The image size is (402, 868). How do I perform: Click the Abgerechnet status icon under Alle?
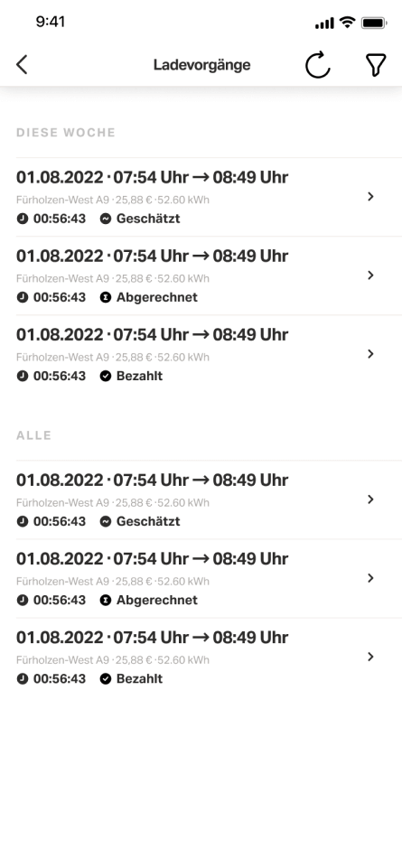click(x=105, y=600)
